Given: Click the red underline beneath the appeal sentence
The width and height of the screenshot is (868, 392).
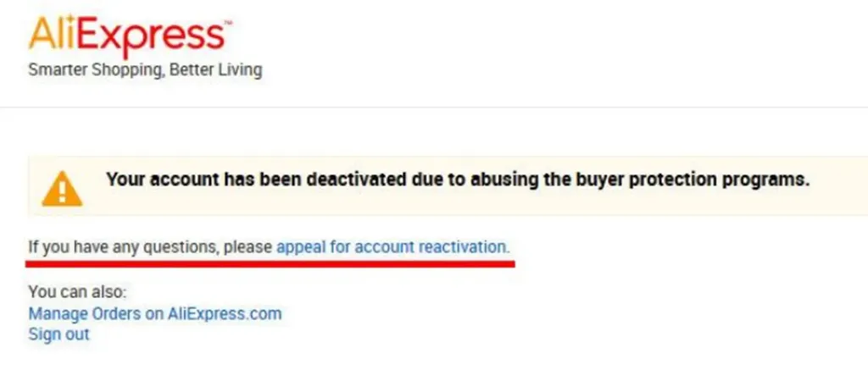Looking at the screenshot, I should (270, 264).
